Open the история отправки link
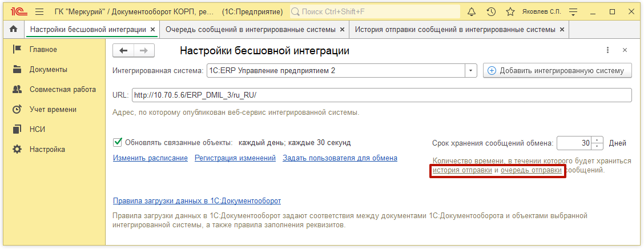This screenshot has width=644, height=249. (x=462, y=171)
